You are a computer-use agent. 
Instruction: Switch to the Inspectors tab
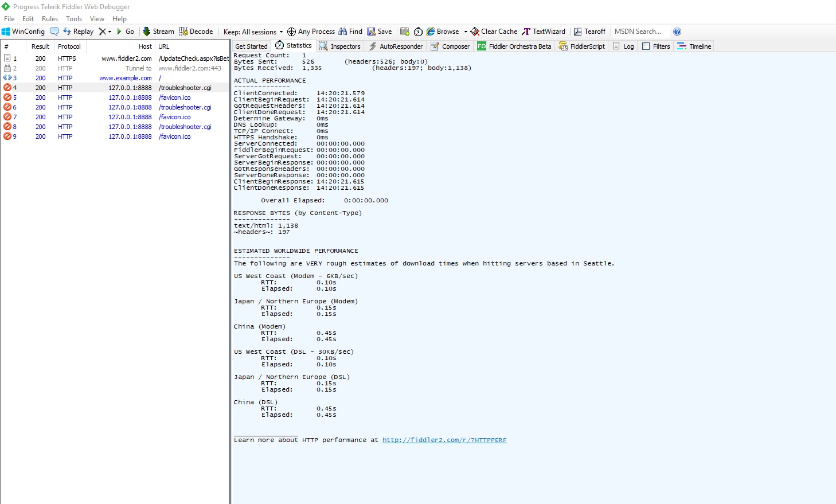tap(340, 46)
